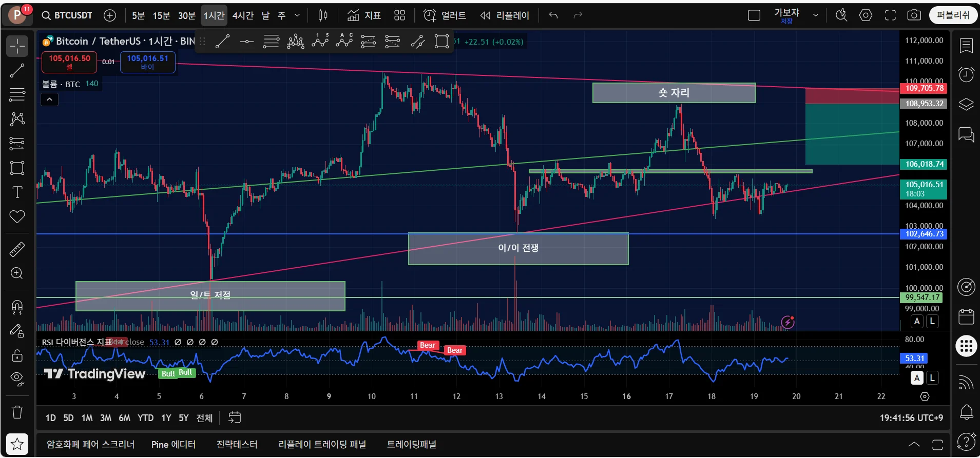This screenshot has height=458, width=980.
Task: Toggle auto scale A button on price axis
Action: click(917, 322)
